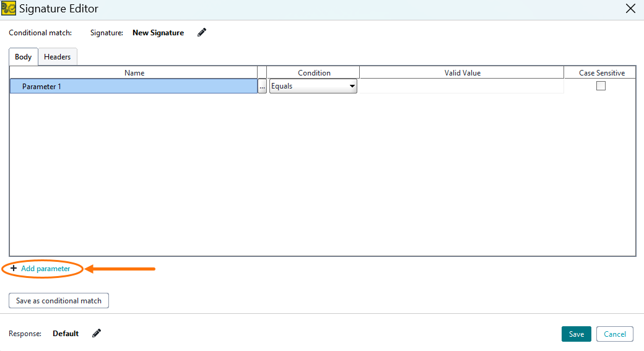Click the Condition column header

(x=314, y=72)
